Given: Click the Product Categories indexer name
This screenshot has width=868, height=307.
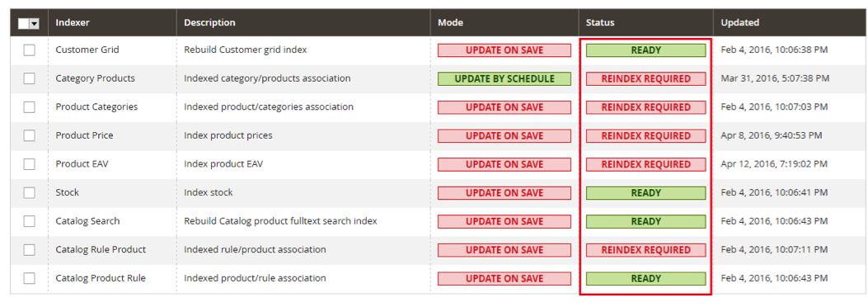Looking at the screenshot, I should 97,107.
